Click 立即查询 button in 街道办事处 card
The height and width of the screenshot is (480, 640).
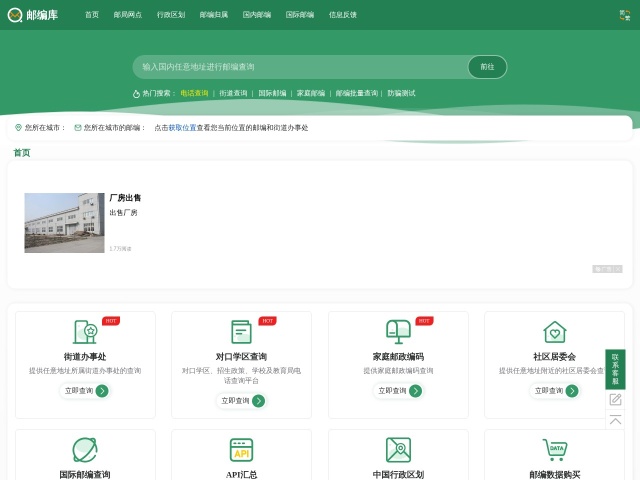point(85,391)
